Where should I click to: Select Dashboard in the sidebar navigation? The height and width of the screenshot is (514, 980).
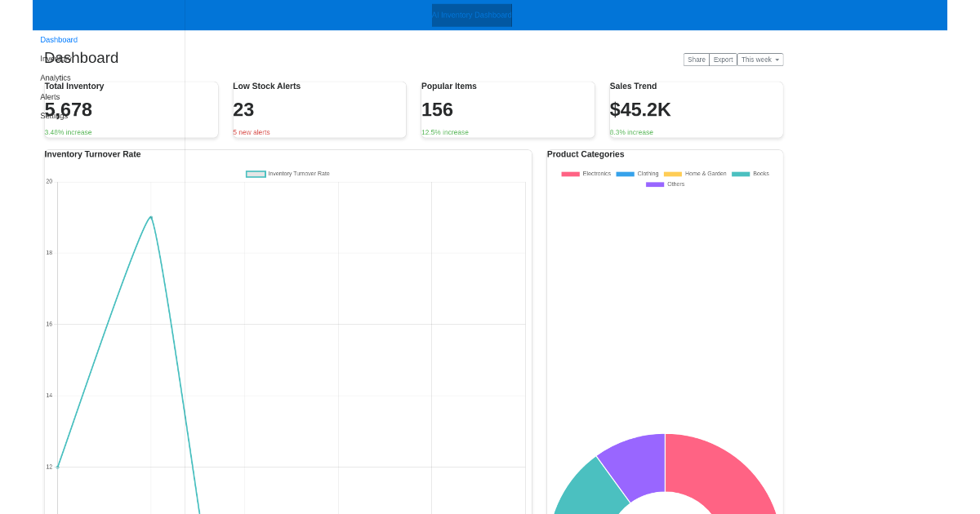coord(59,40)
